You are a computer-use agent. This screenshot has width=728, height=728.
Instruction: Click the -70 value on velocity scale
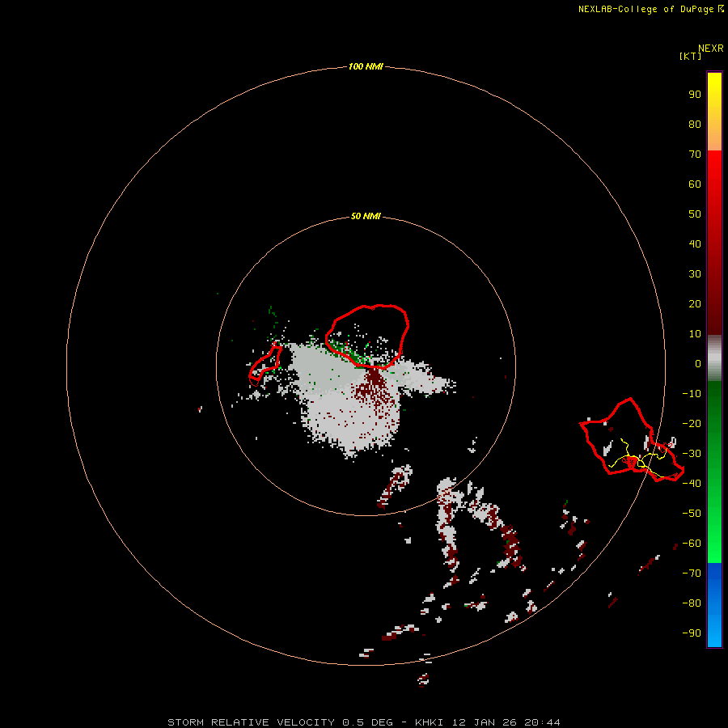[692, 573]
